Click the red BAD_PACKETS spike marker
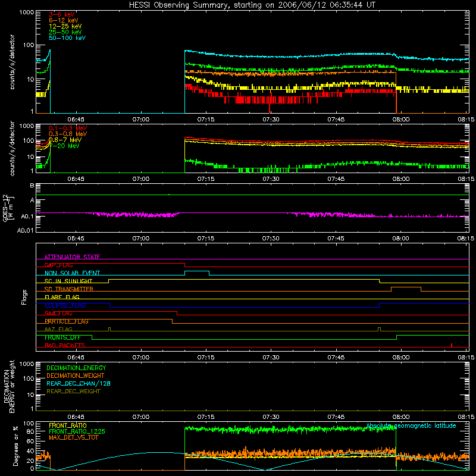 pyautogui.click(x=452, y=345)
